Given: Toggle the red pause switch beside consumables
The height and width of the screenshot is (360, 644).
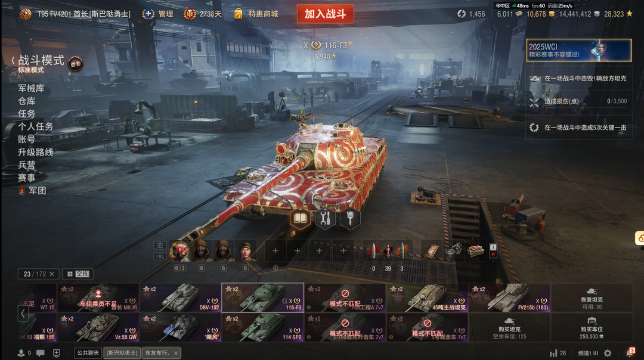Looking at the screenshot, I should pyautogui.click(x=493, y=251).
